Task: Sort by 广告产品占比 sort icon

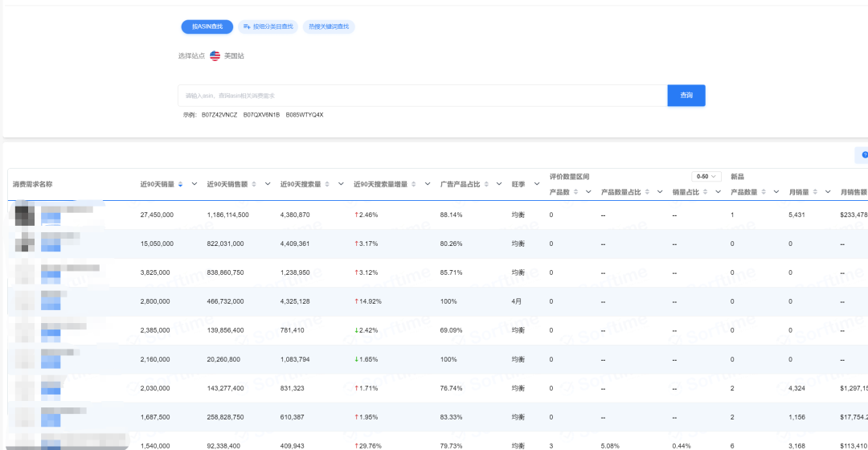Action: pyautogui.click(x=487, y=184)
